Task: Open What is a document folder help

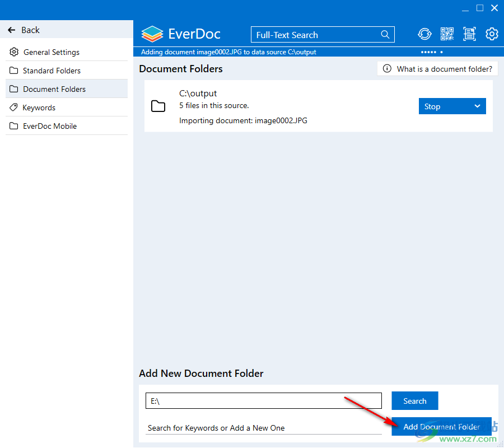Action: click(x=437, y=69)
